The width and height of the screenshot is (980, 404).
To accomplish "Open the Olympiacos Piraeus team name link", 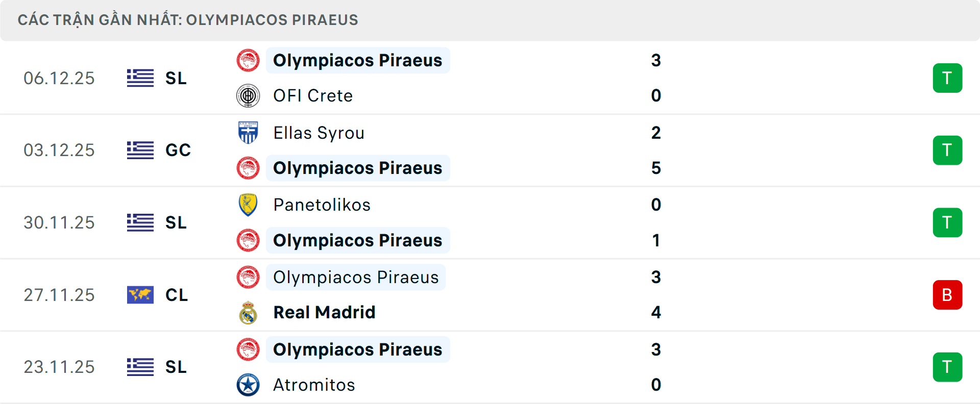I will coord(357,60).
